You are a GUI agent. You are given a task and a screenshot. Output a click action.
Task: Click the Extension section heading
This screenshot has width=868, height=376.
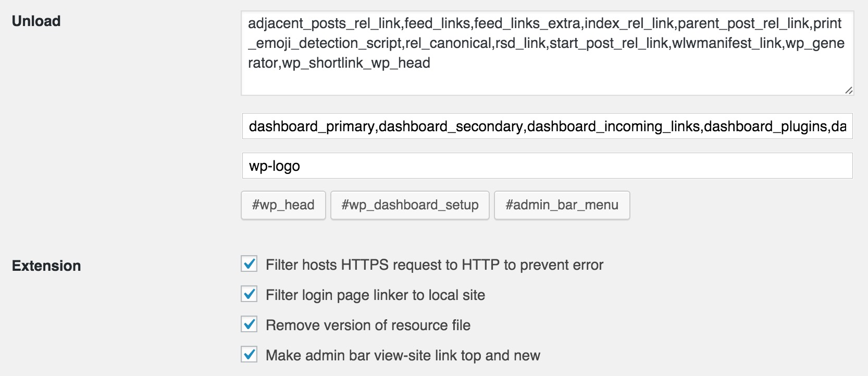click(x=46, y=266)
